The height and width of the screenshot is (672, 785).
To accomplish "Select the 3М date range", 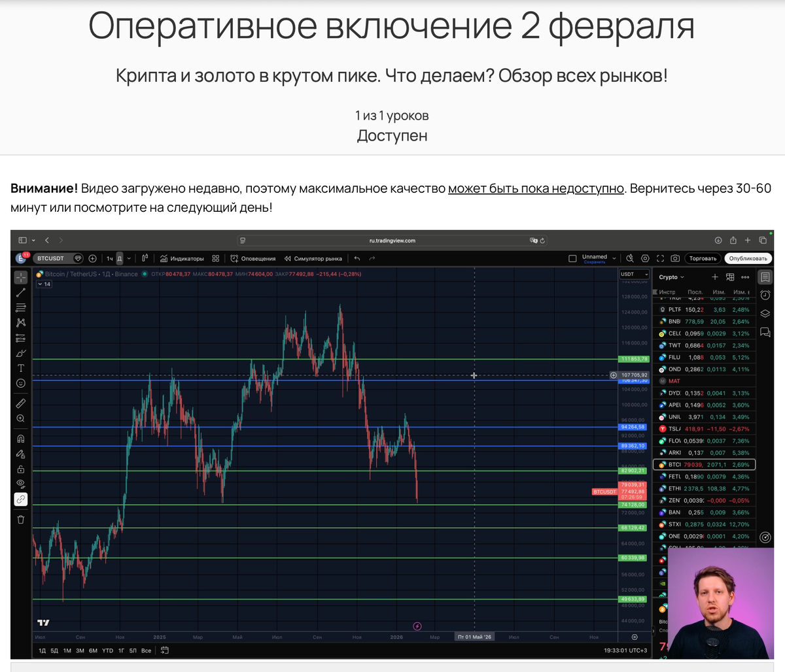I will [x=80, y=650].
